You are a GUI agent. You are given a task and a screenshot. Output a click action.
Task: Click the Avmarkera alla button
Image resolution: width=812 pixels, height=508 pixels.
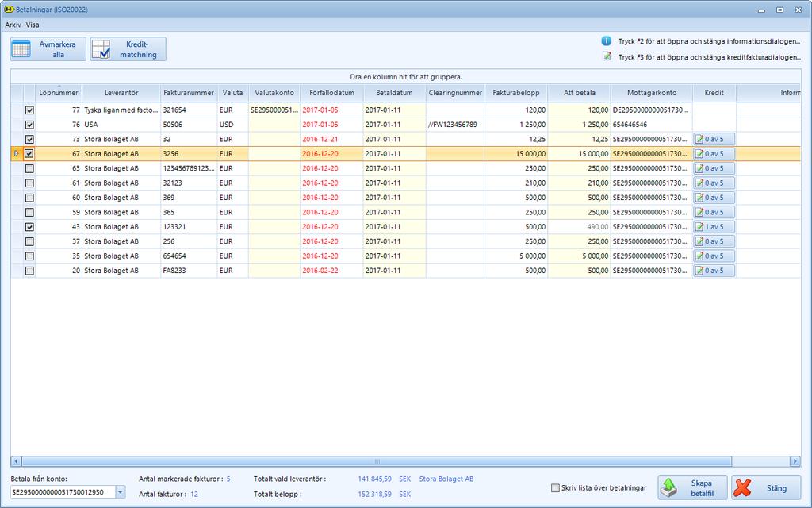click(48, 48)
